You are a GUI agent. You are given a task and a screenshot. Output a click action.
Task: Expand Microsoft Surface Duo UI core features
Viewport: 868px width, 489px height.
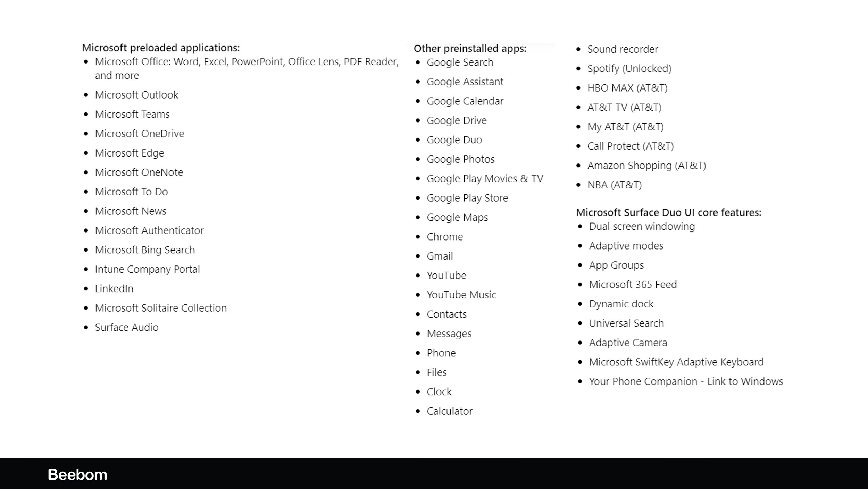click(x=668, y=212)
